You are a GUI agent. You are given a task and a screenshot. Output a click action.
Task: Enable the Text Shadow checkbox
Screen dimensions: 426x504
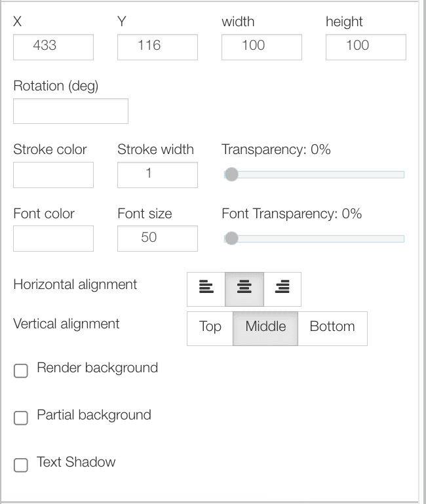[21, 465]
